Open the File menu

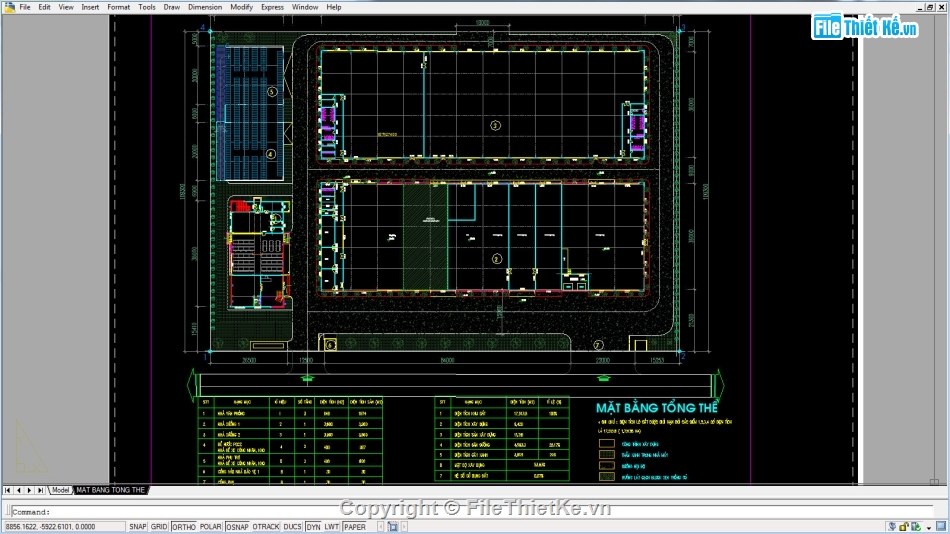coord(25,7)
